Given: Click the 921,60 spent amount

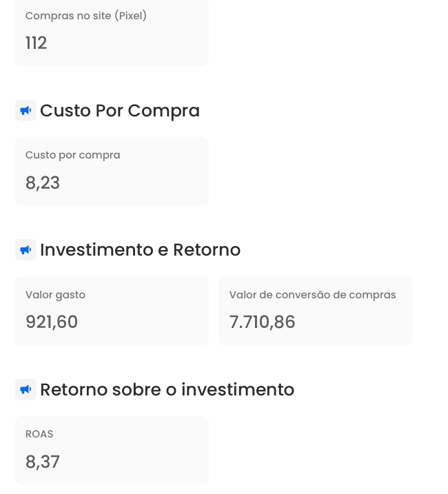Looking at the screenshot, I should point(52,322).
